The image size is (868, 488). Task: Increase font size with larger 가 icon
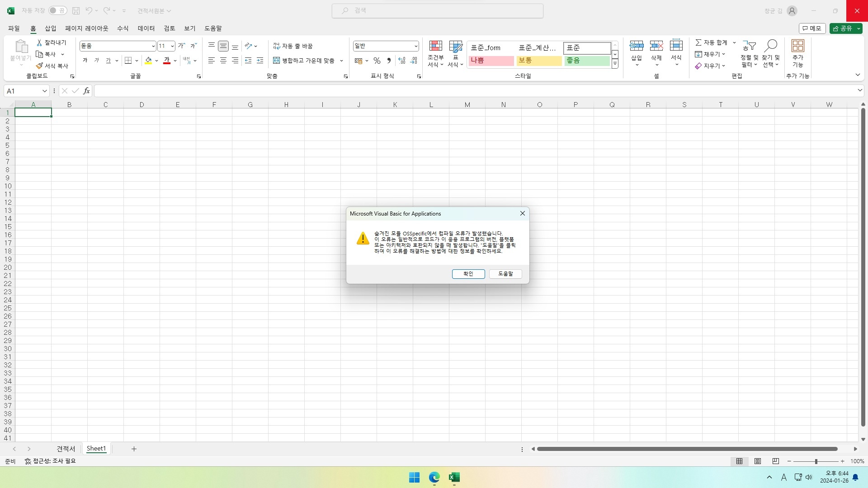click(181, 46)
